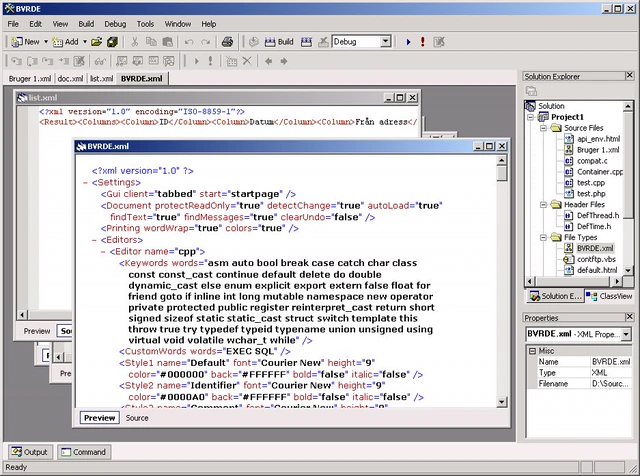Collapse the Source Files folder
640x476 pixels.
tap(544, 128)
